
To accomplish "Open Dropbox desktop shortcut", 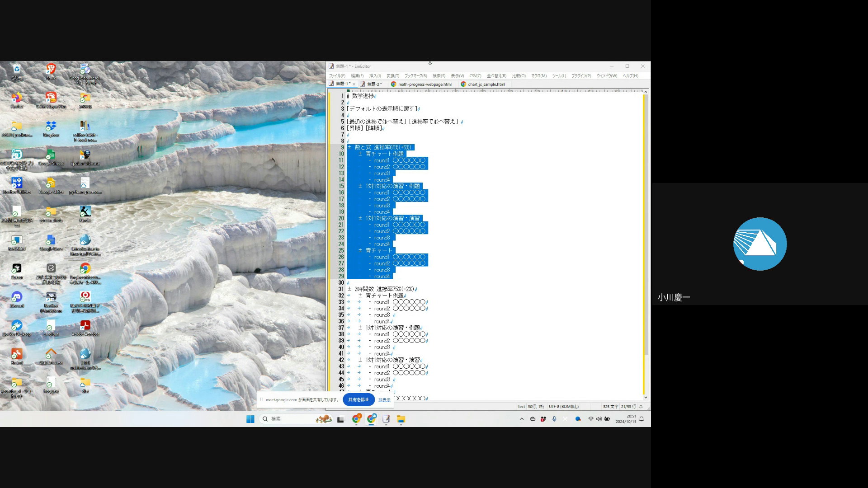I will click(x=51, y=127).
